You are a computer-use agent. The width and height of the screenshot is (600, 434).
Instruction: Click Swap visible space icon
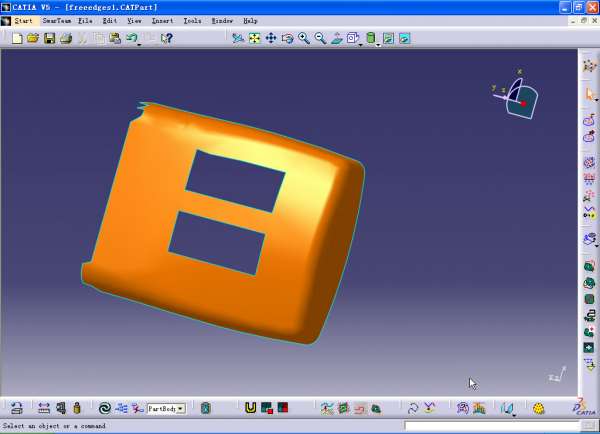(405, 38)
